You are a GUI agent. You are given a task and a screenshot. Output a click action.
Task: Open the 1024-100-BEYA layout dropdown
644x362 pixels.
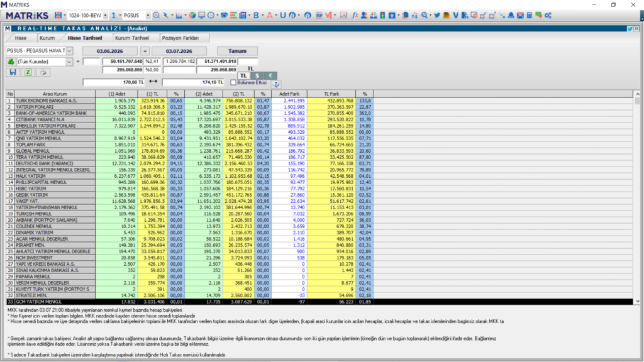[105, 15]
